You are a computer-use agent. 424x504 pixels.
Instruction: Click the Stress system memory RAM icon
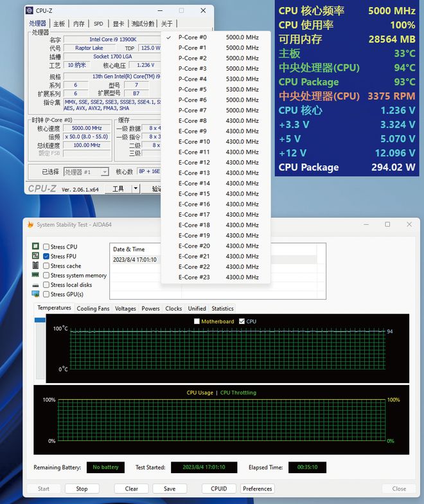click(x=35, y=275)
